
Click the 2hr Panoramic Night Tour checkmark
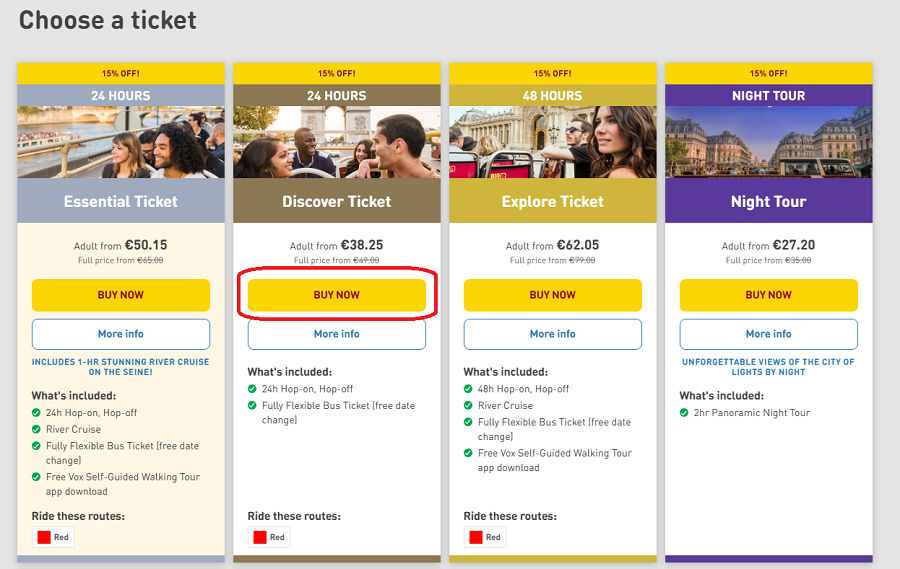click(685, 412)
